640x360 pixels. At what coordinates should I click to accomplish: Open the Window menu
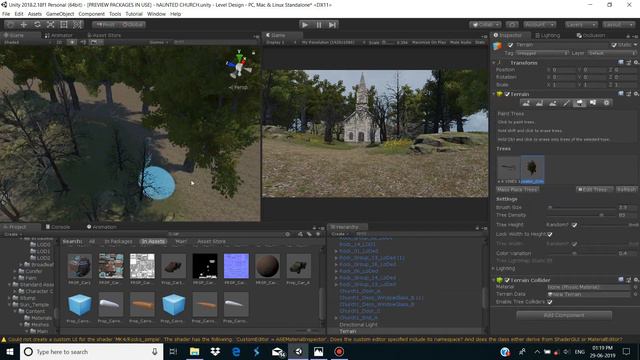click(156, 14)
